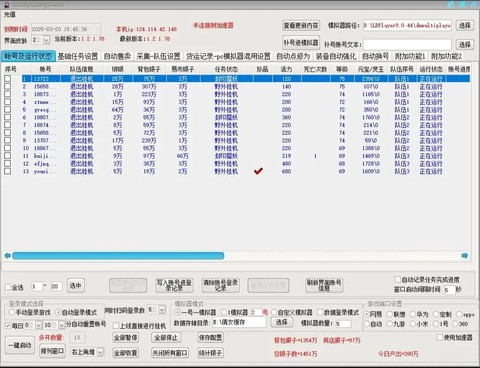Open the 采集-队伍设置 tab
This screenshot has height=368, width=480.
(158, 56)
